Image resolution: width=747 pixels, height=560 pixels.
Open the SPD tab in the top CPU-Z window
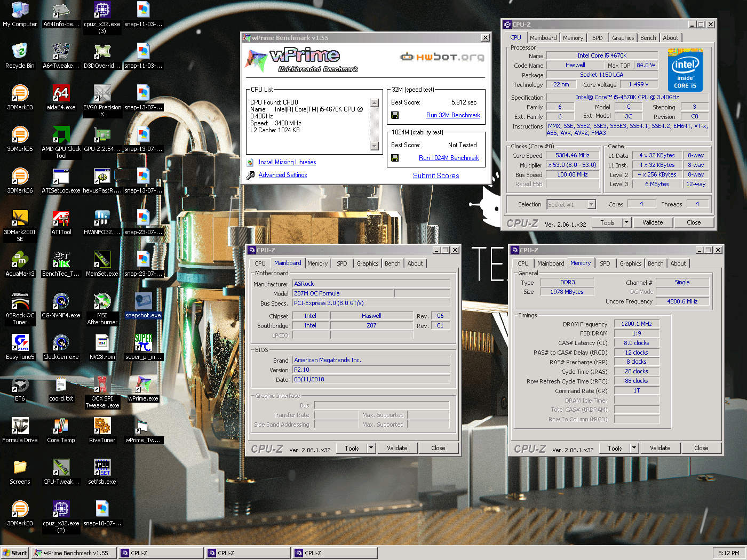598,38
